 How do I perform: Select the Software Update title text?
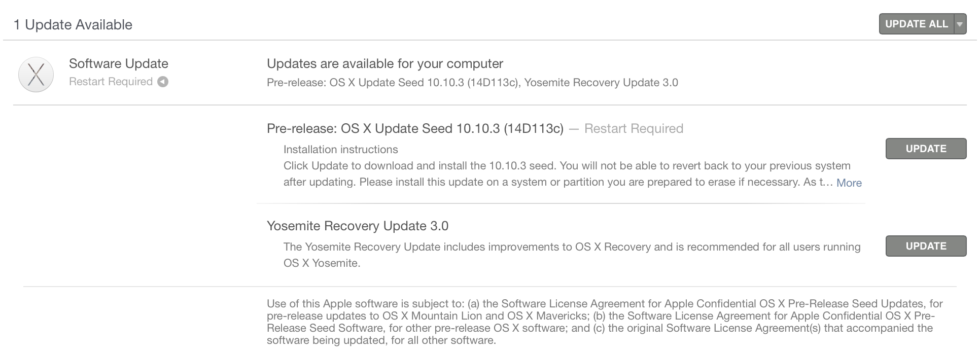pyautogui.click(x=119, y=63)
